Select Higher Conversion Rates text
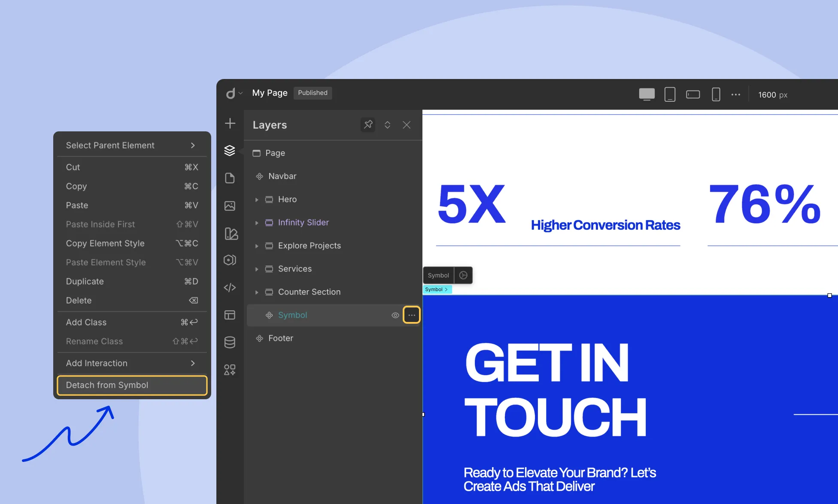The image size is (838, 504). pos(605,225)
